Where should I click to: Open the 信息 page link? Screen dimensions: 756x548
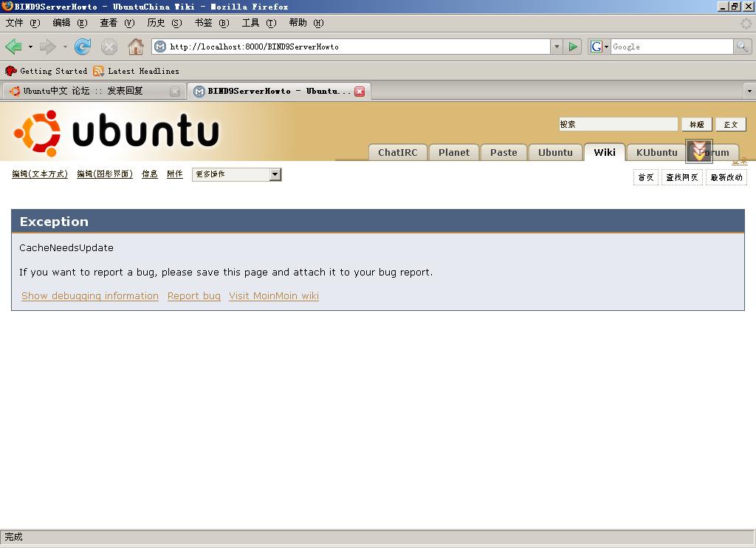coord(149,174)
